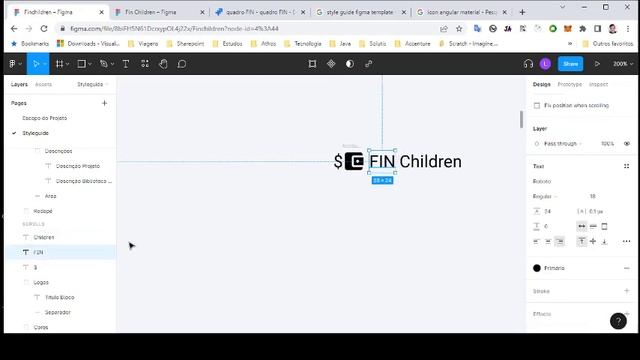Select the Text tool in toolbar

(126, 64)
